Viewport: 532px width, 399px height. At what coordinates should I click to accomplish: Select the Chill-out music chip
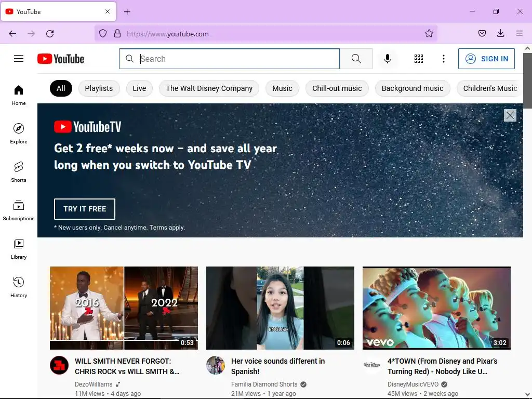337,88
